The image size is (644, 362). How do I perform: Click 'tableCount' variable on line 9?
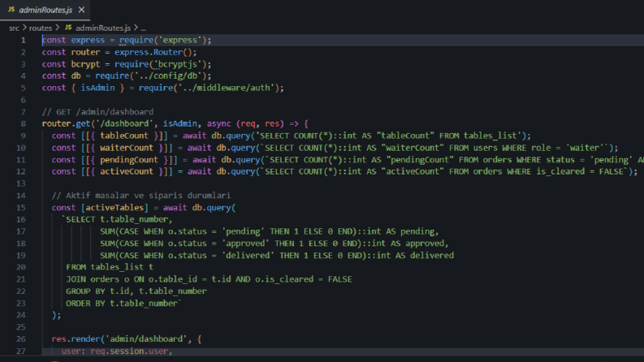pyautogui.click(x=124, y=136)
